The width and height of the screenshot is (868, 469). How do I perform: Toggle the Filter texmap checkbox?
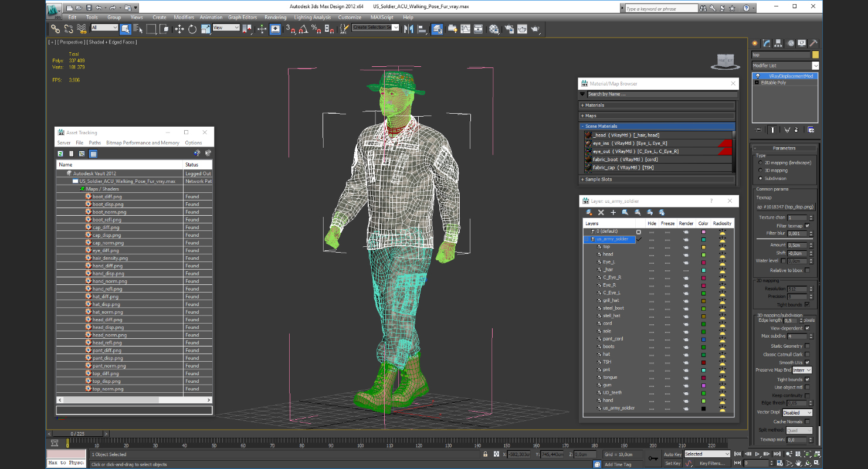point(808,226)
